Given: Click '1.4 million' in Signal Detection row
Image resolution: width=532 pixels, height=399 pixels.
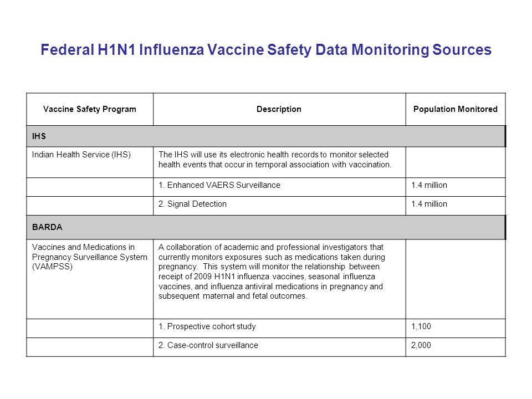Looking at the screenshot, I should [x=429, y=204].
